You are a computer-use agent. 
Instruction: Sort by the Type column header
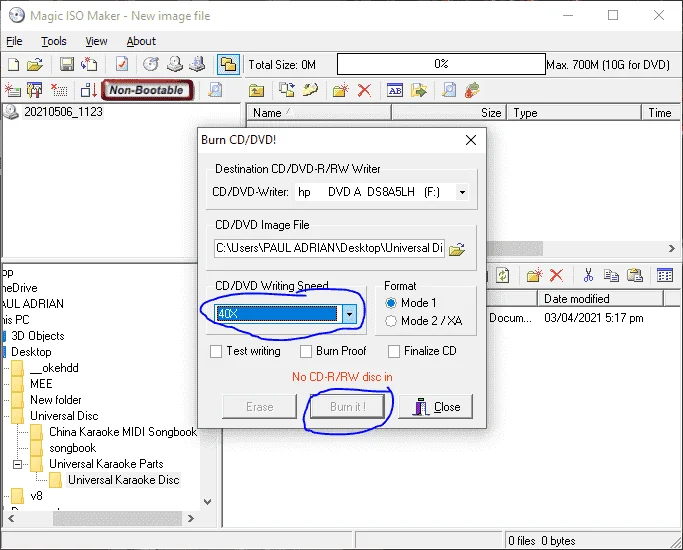pos(574,113)
